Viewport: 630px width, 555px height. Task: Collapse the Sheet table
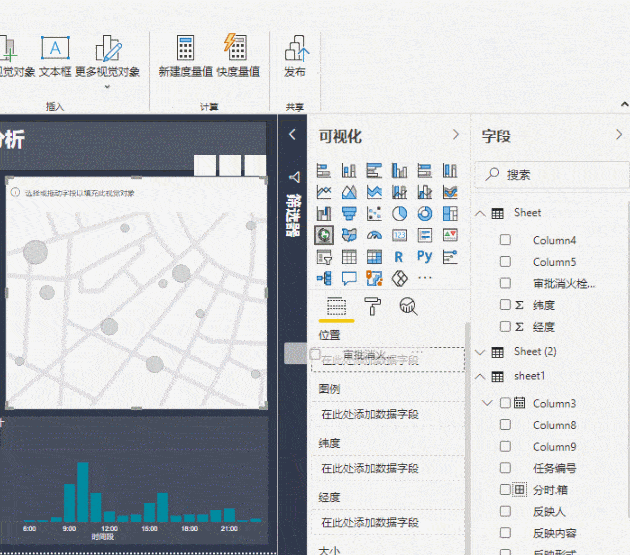click(x=480, y=213)
